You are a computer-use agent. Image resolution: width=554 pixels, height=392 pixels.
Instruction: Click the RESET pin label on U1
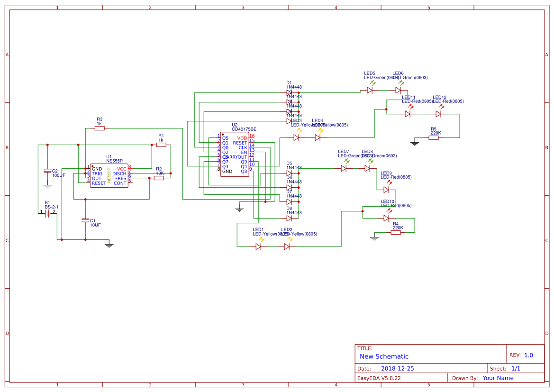click(x=99, y=184)
